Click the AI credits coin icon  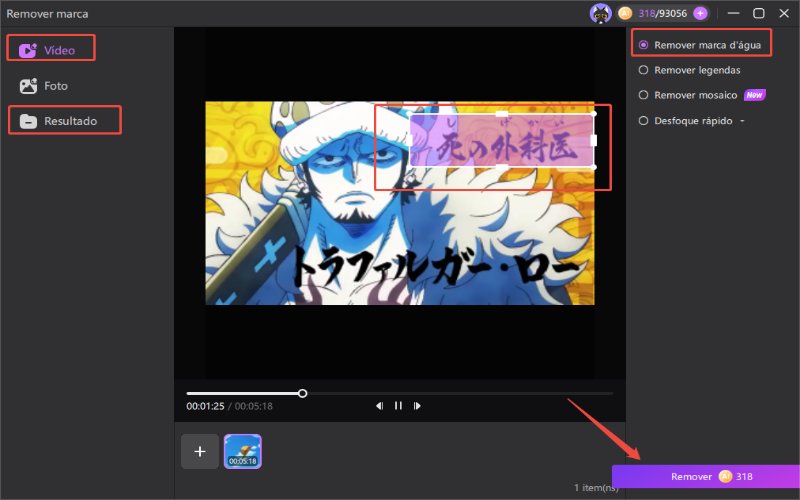(x=625, y=13)
